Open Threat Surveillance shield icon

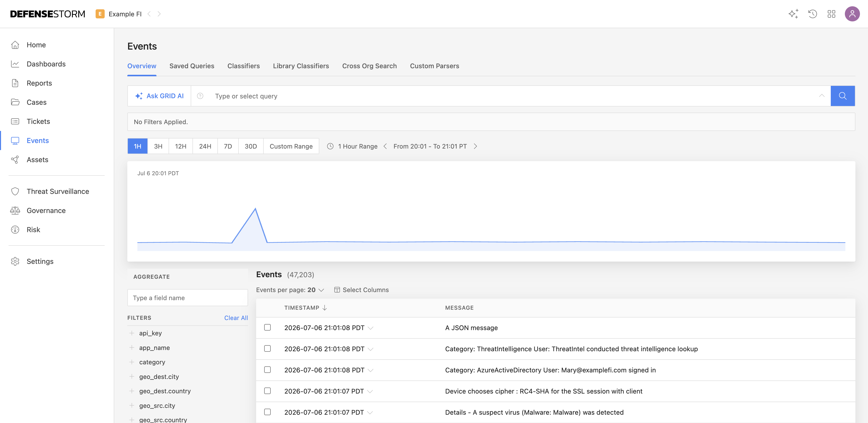[x=15, y=191]
